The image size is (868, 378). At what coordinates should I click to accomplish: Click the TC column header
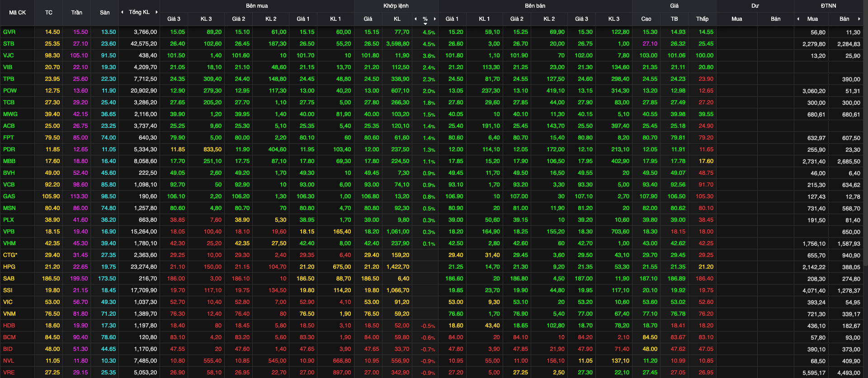[x=49, y=13]
